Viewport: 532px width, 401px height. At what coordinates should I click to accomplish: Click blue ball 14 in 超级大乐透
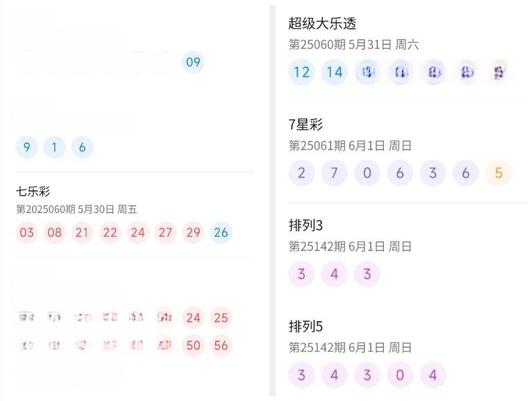click(334, 72)
